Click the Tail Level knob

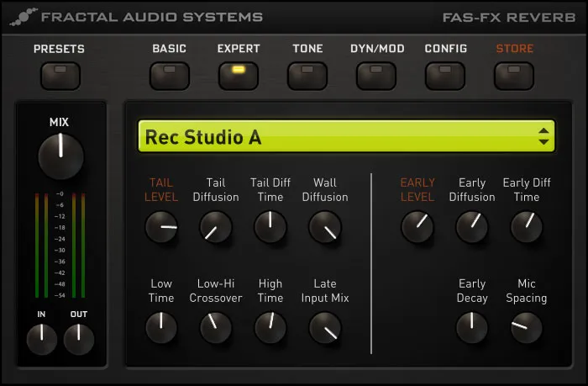tap(161, 227)
